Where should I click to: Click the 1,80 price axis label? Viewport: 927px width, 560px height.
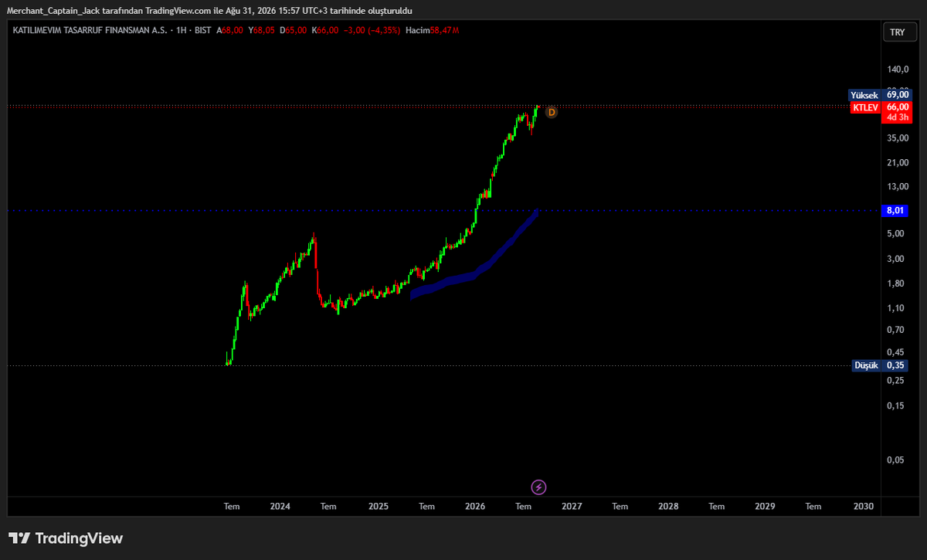896,283
